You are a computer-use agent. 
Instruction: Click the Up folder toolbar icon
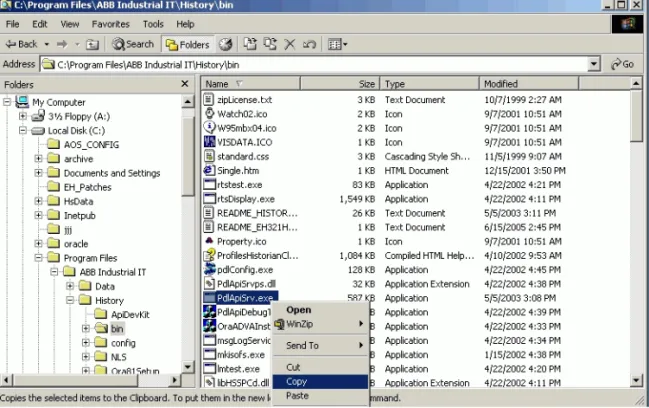coord(92,44)
